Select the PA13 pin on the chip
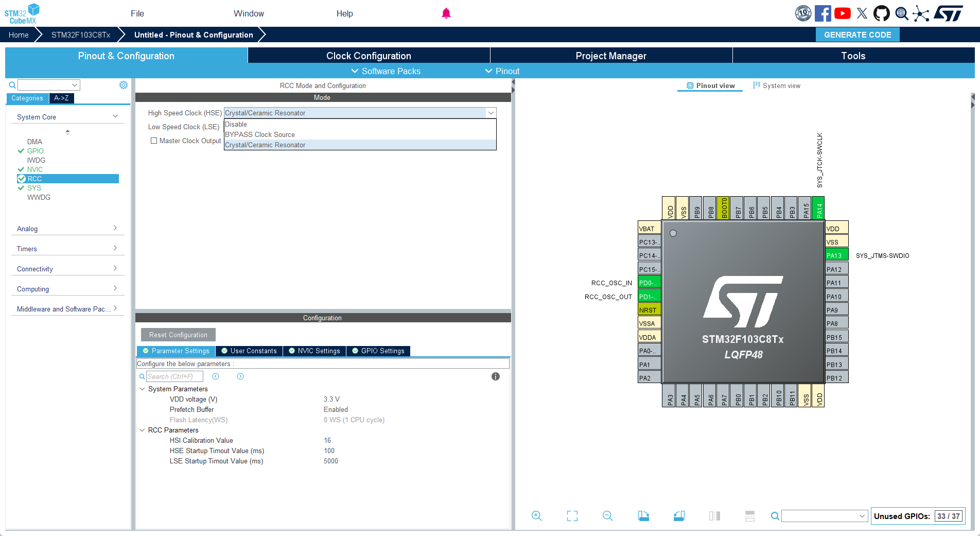This screenshot has width=980, height=536. pos(836,255)
